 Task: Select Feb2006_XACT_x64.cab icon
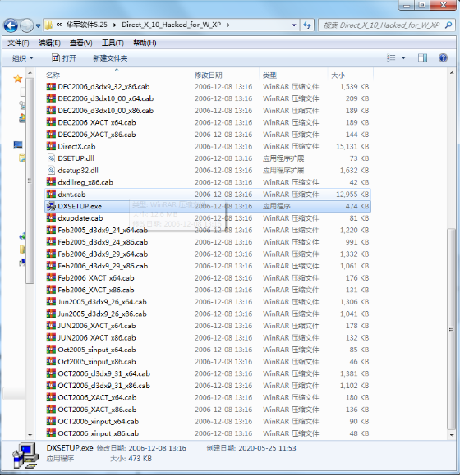click(51, 278)
